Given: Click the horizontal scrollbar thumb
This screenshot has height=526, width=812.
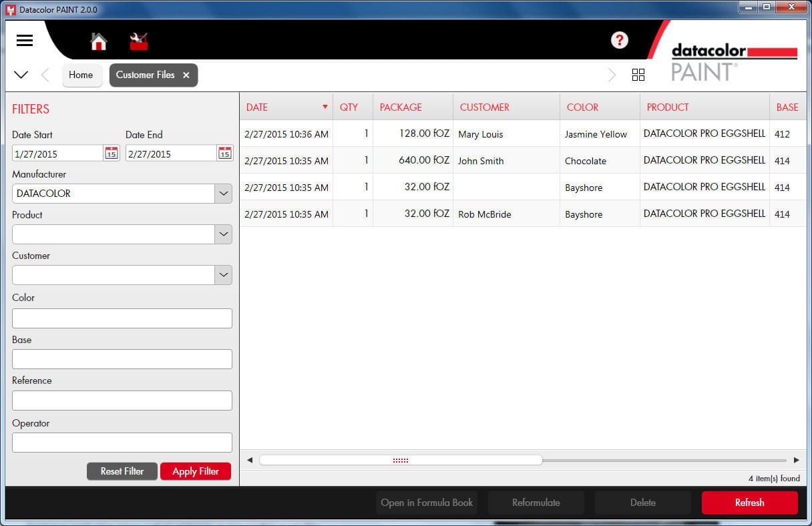Looking at the screenshot, I should (401, 460).
